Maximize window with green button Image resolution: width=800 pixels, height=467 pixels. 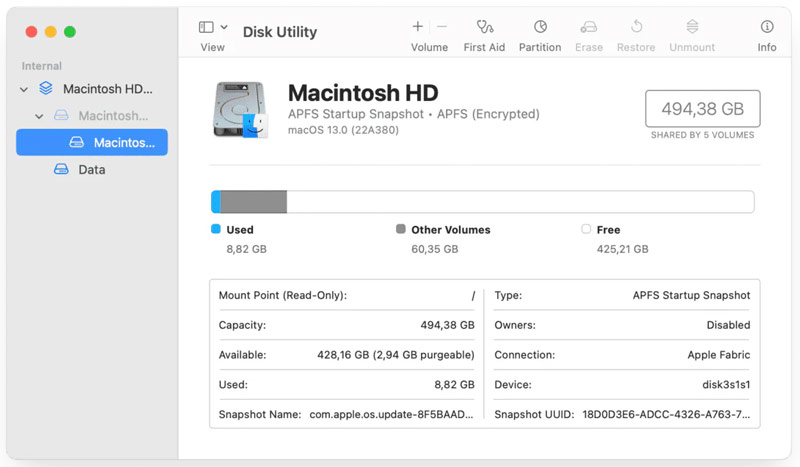click(70, 32)
